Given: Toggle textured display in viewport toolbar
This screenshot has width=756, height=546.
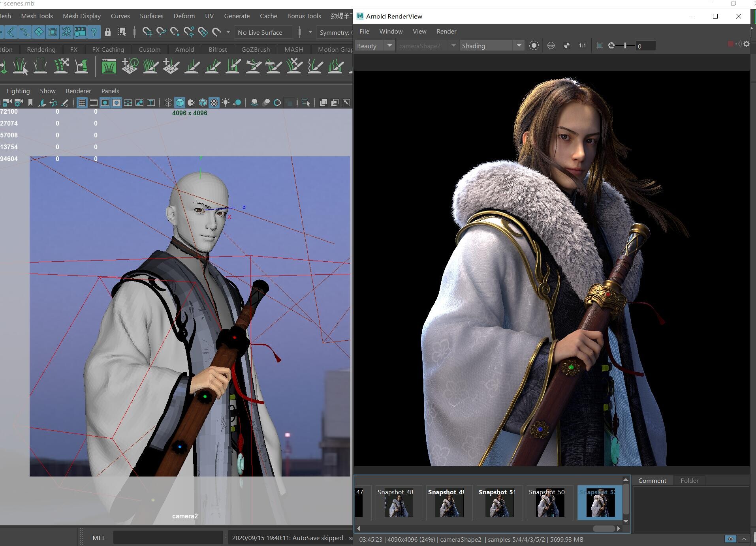Looking at the screenshot, I should pyautogui.click(x=214, y=103).
